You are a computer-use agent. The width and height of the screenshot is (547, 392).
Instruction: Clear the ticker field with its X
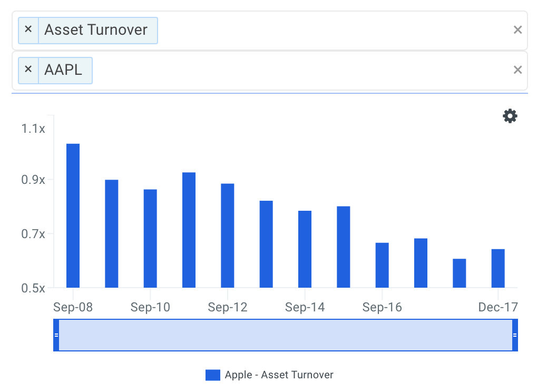[x=517, y=70]
